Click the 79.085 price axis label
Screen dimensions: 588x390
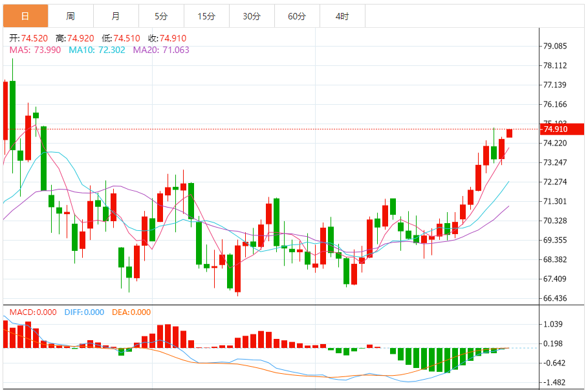[555, 46]
